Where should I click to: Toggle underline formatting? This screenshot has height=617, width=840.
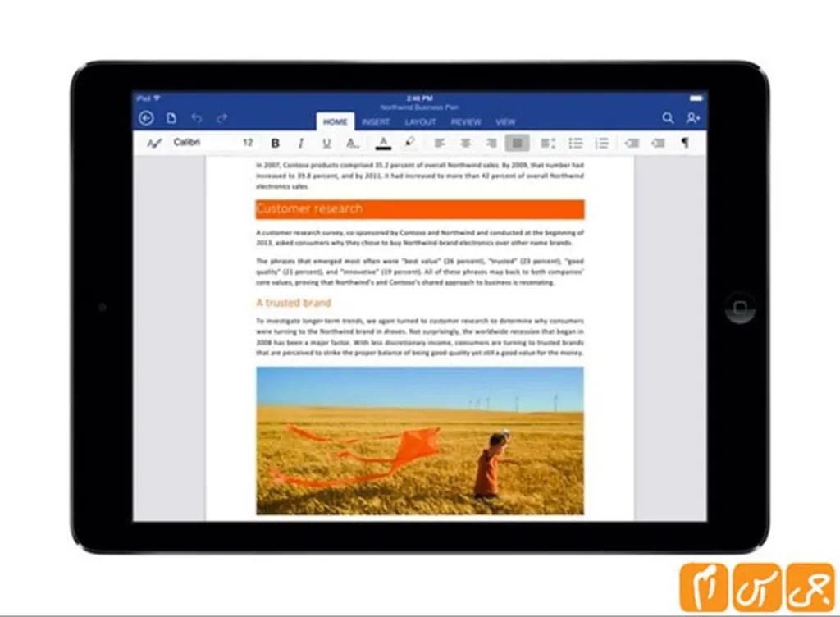tap(326, 143)
